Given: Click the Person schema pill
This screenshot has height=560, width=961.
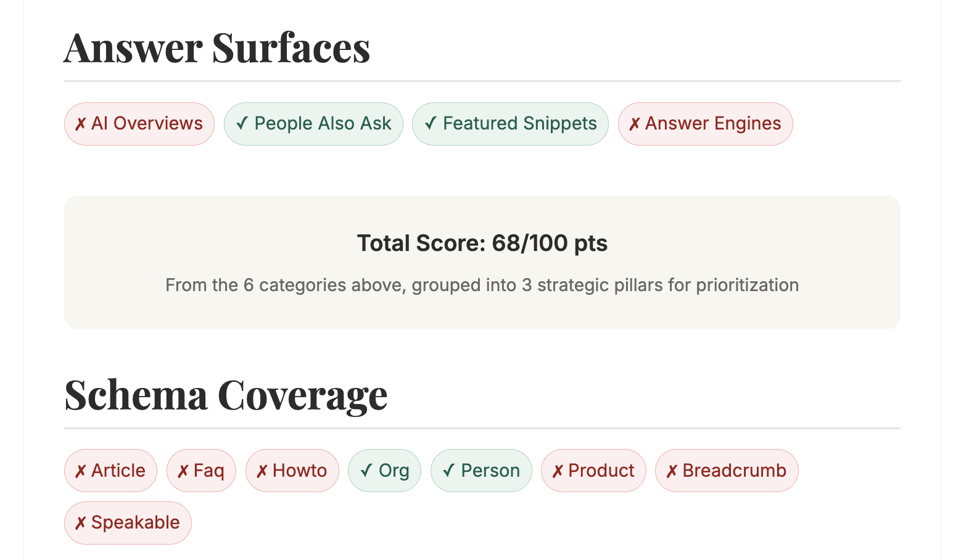Looking at the screenshot, I should click(481, 471).
